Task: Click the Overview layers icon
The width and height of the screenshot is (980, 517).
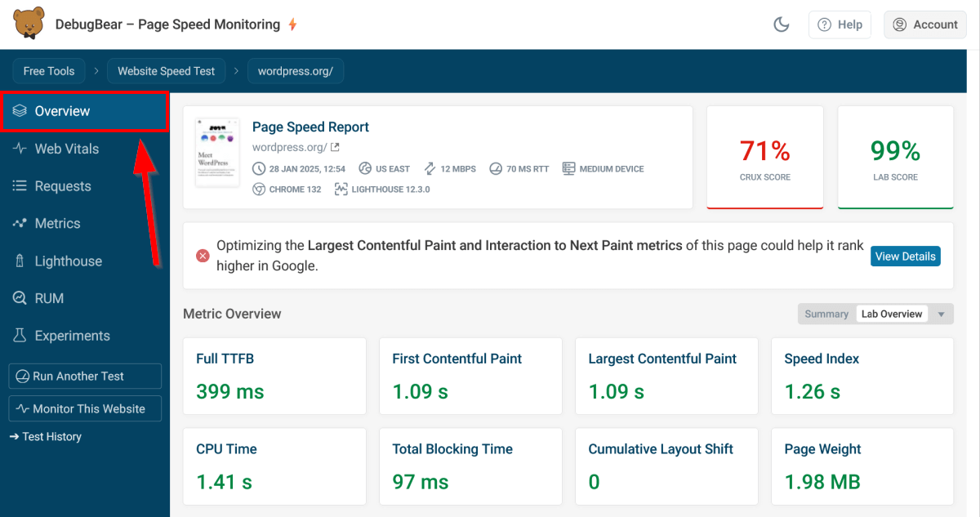Action: pos(20,111)
